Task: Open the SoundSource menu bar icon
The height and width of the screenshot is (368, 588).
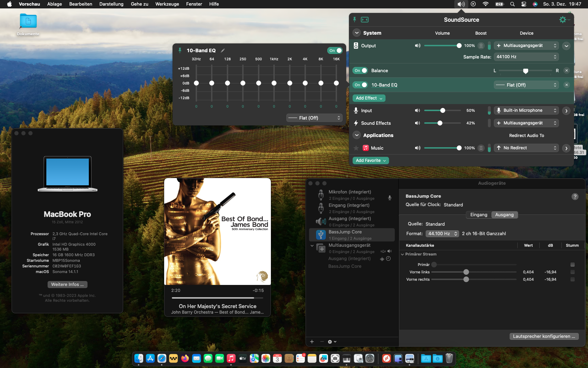Action: 461,4
